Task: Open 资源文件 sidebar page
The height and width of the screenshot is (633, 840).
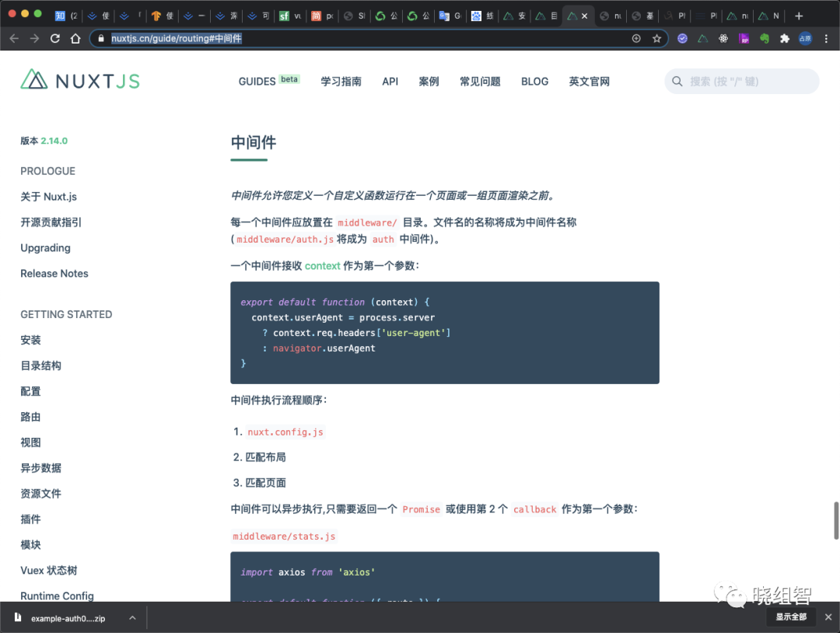Action: (x=40, y=494)
